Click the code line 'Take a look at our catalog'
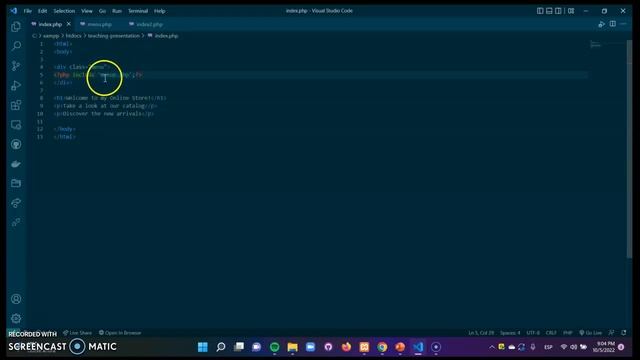The height and width of the screenshot is (360, 640). [x=105, y=106]
